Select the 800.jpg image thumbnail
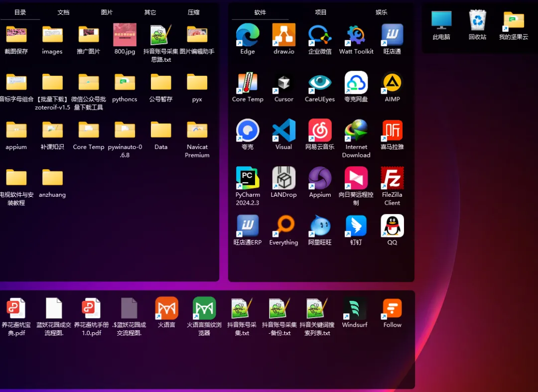538x392 pixels. coord(125,35)
